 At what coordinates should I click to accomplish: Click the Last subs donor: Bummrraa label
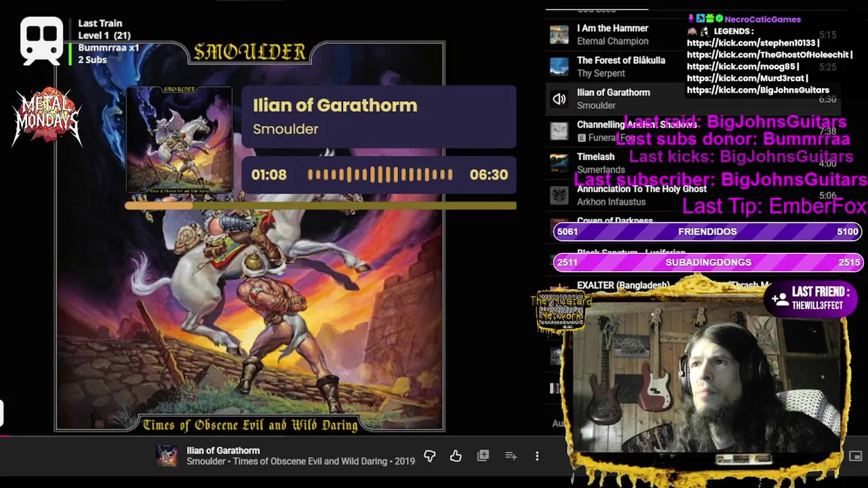click(732, 139)
